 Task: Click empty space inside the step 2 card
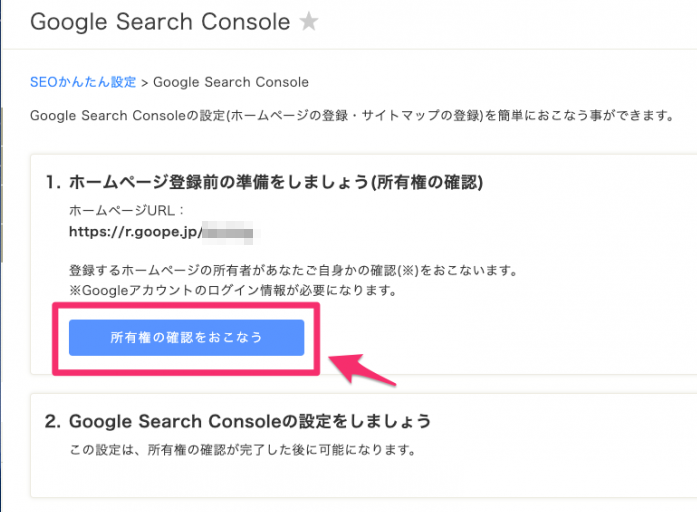pyautogui.click(x=356, y=478)
